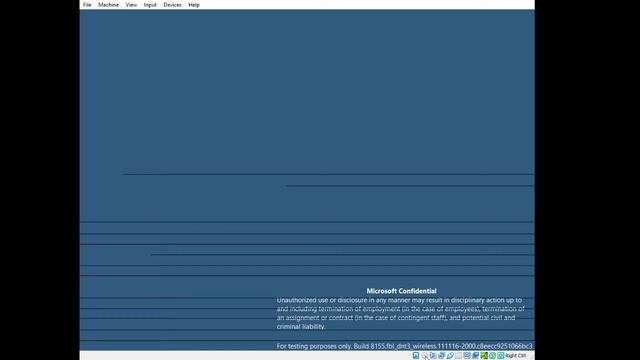Click the shared folders status icon
Image resolution: width=640 pixels, height=360 pixels.
point(459,356)
